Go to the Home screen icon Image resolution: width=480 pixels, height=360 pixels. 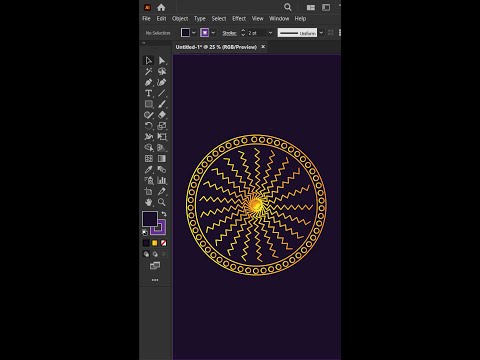pos(161,7)
